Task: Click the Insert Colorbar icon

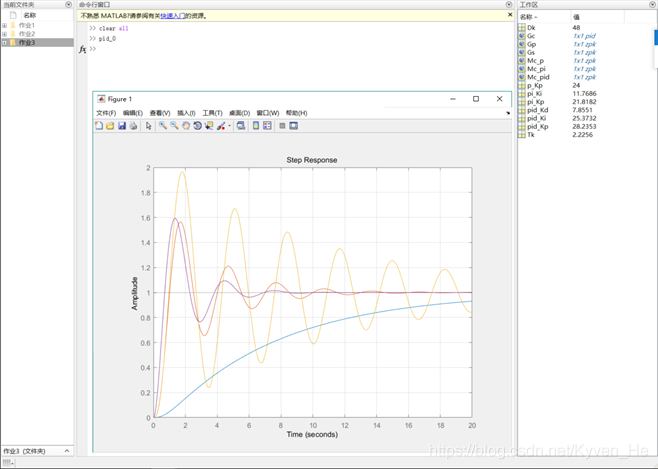Action: (x=256, y=125)
